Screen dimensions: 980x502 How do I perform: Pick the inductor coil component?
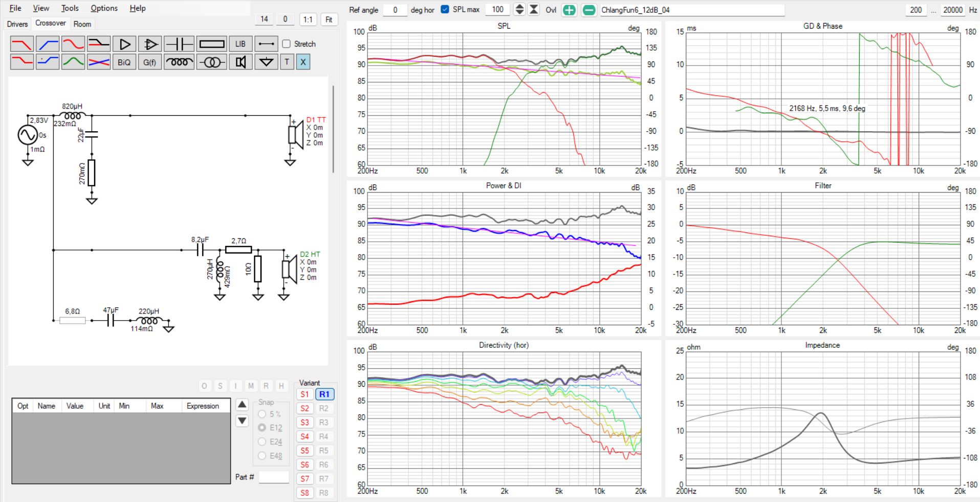[x=179, y=62]
